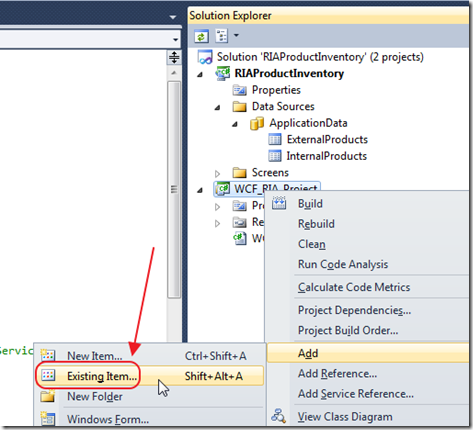The image size is (473, 430).
Task: Open the Solution Explorer toolbar options arrow
Action: pyautogui.click(x=236, y=35)
